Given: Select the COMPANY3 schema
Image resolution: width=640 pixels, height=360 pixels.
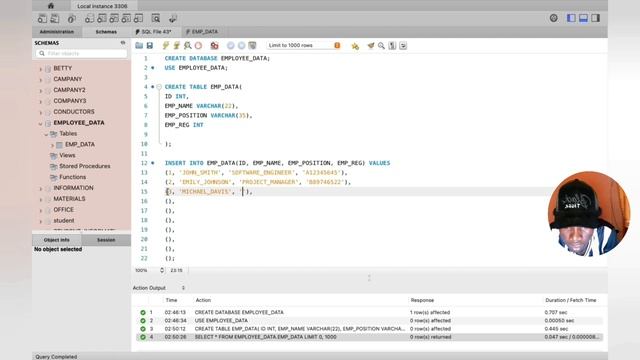Looking at the screenshot, I should (x=70, y=101).
